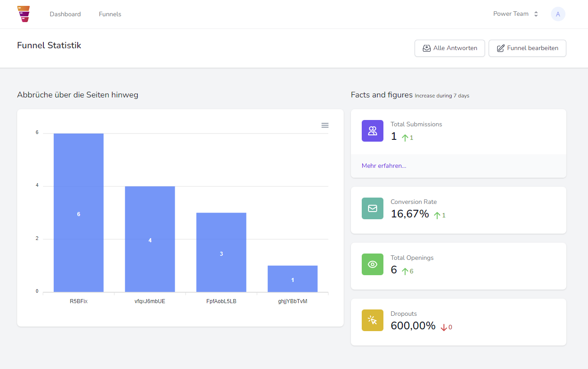
Task: Click the funnel app logo
Action: pyautogui.click(x=23, y=14)
